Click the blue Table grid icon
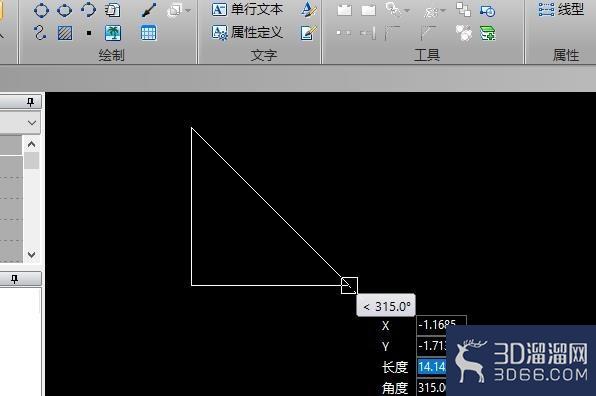 click(x=148, y=33)
